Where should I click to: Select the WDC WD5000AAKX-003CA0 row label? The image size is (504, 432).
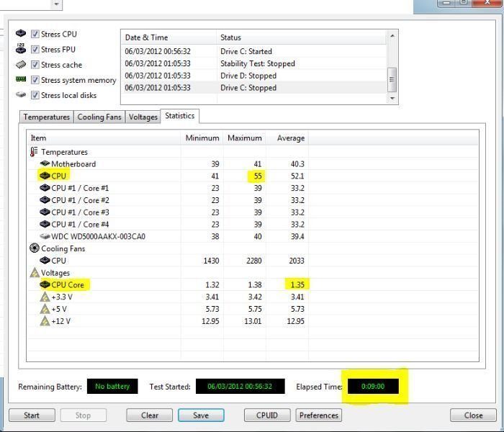[x=99, y=237]
